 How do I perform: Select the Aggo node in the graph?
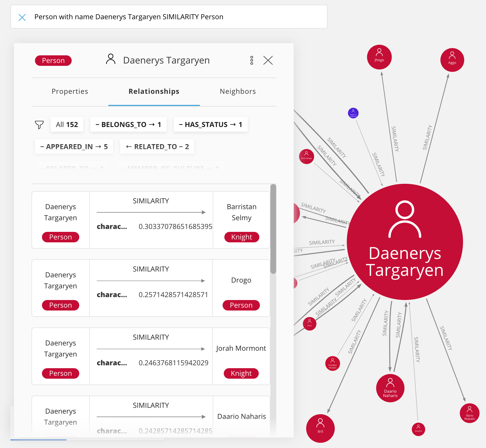pos(452,60)
